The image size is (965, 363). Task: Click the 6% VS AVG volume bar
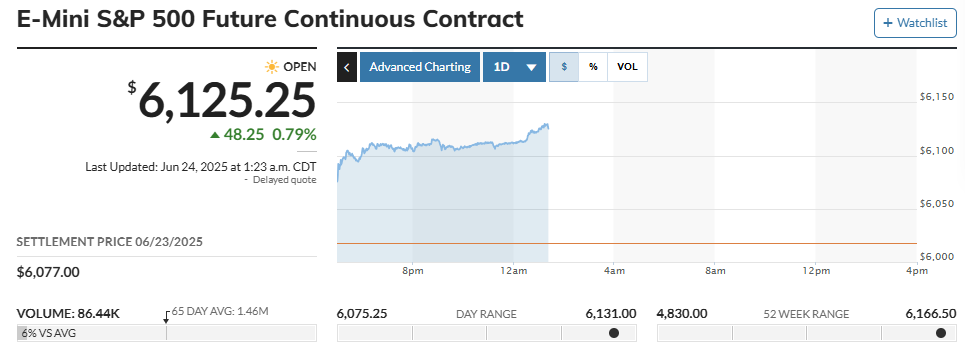[166, 333]
